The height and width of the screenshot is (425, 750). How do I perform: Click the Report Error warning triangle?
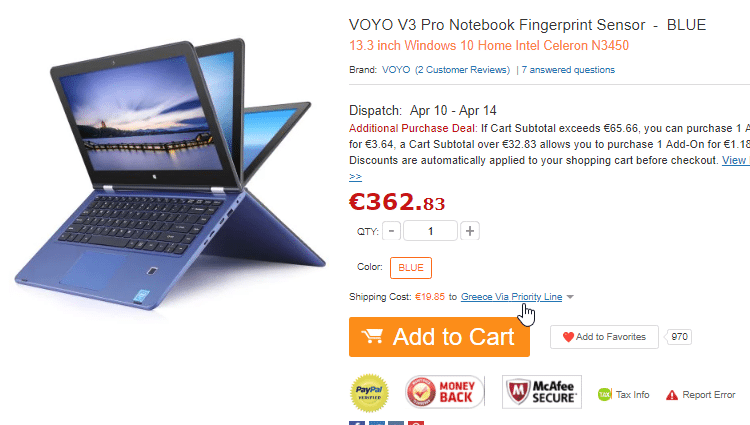point(672,395)
